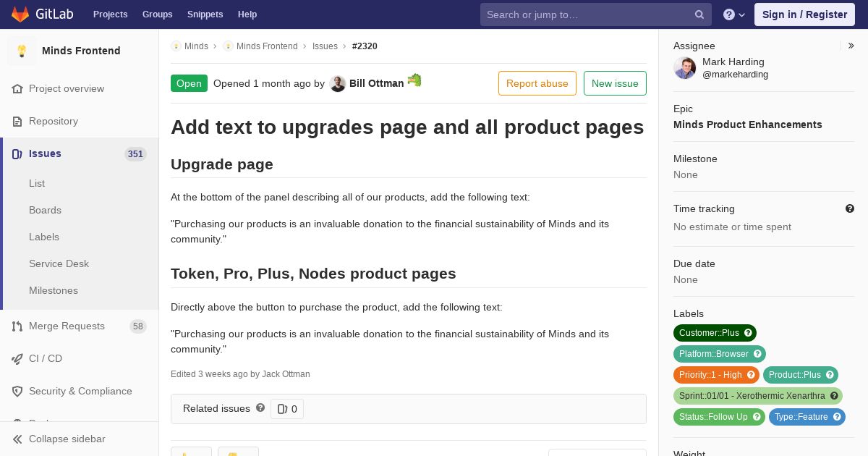
Task: Focus the Search or jump to field
Action: pos(595,14)
